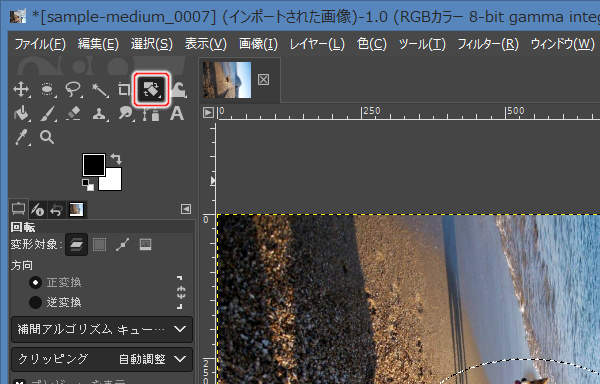Close the open image tab
The height and width of the screenshot is (384, 600).
coord(263,80)
